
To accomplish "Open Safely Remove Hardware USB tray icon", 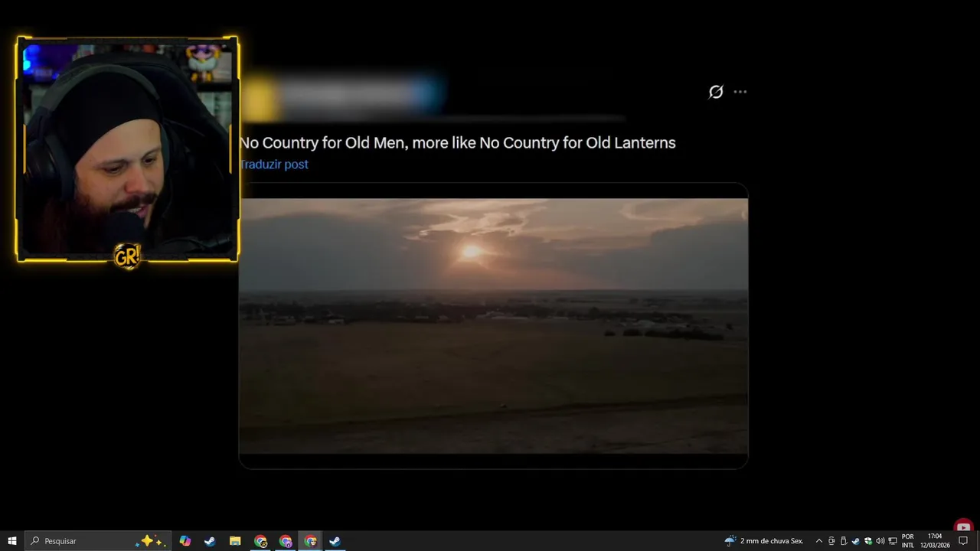I will click(844, 541).
